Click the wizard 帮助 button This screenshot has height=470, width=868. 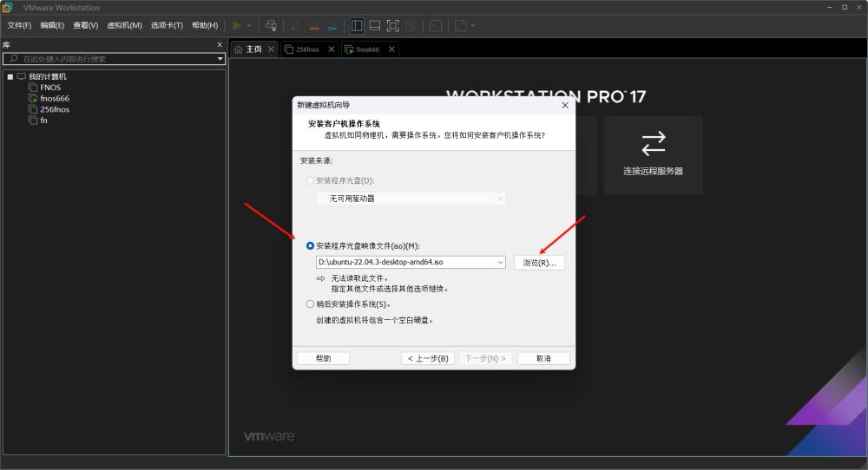tap(323, 358)
